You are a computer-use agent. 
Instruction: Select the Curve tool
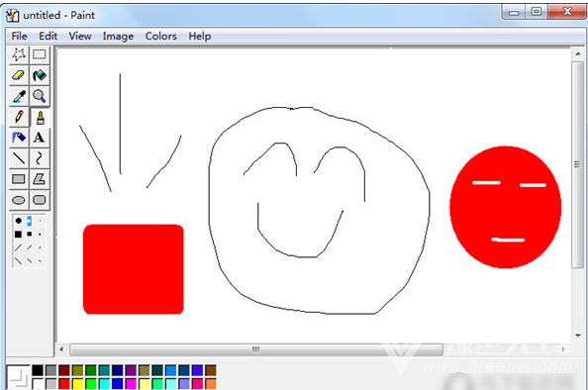pos(39,158)
